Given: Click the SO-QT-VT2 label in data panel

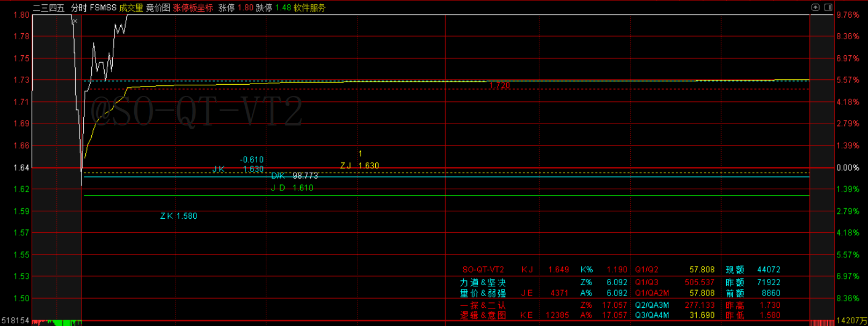Looking at the screenshot, I should 483,270.
